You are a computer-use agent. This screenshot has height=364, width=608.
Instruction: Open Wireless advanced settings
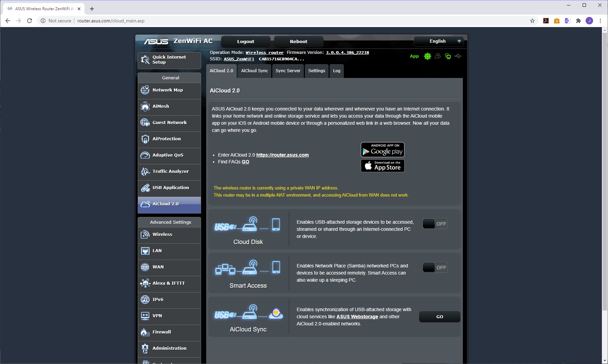pyautogui.click(x=169, y=235)
